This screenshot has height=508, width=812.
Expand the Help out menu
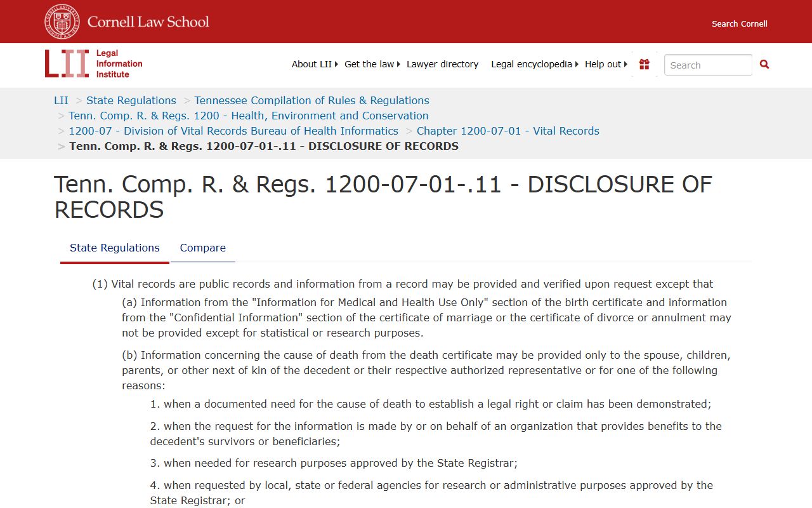click(x=606, y=64)
